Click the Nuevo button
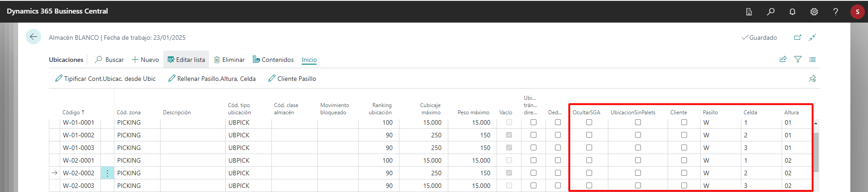The image size is (868, 192). [145, 60]
